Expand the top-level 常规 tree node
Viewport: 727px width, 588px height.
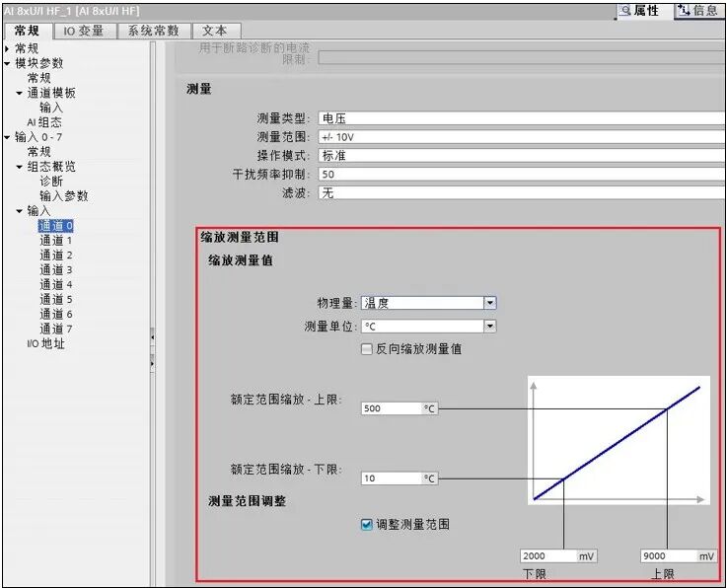[7, 48]
